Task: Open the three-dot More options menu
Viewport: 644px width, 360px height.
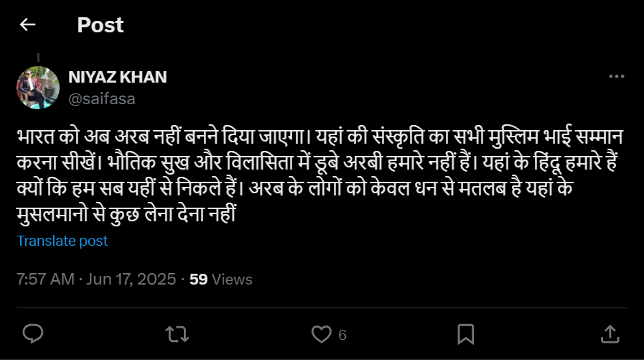Action: tap(616, 77)
